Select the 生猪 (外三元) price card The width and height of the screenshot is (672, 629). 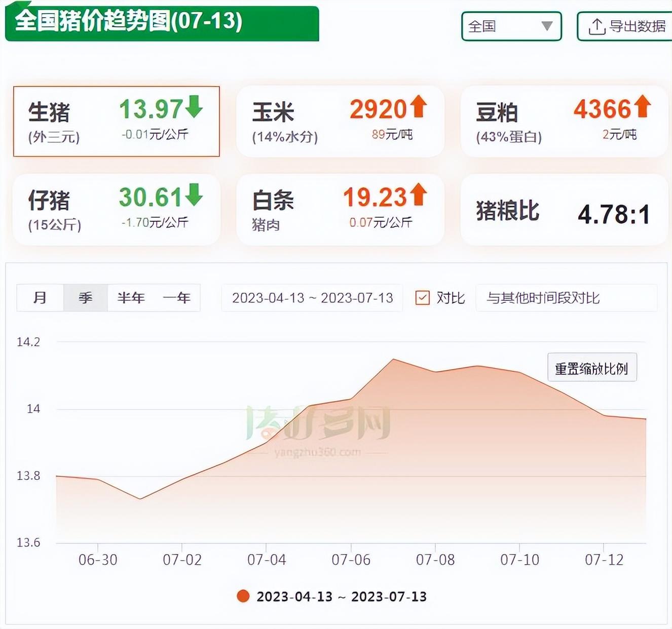pos(117,122)
